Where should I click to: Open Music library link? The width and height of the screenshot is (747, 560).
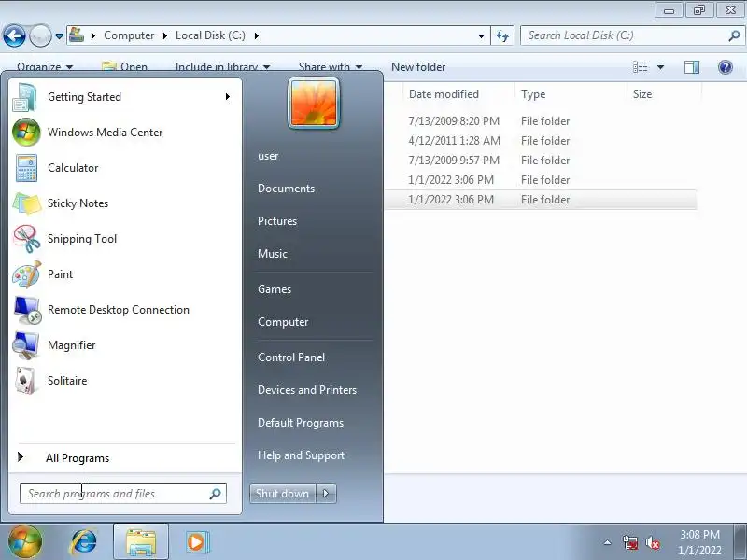point(273,254)
